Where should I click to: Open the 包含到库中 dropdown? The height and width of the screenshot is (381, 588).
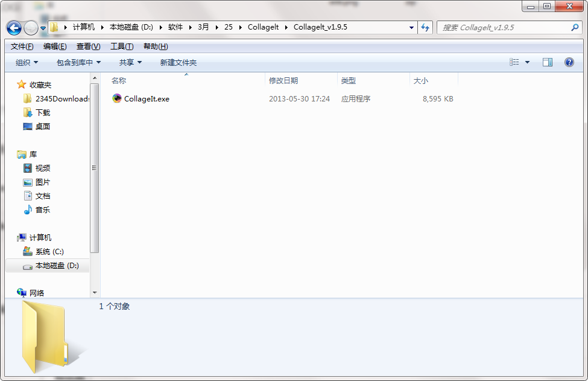pos(78,62)
